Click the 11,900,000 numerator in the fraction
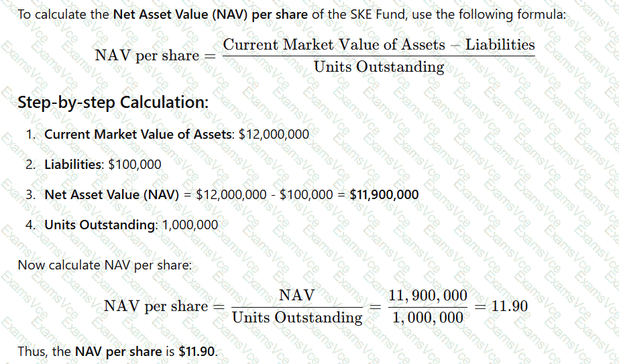Image resolution: width=619 pixels, height=364 pixels. 428,296
